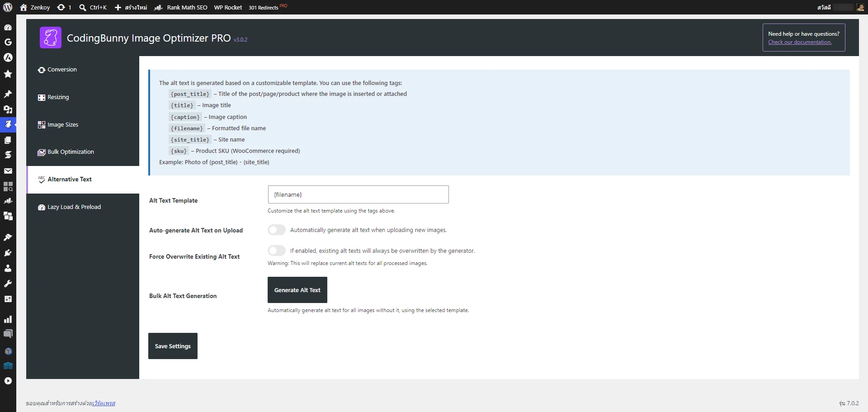Open the bar chart statistics icon in sidebar
Image resolution: width=868 pixels, height=412 pixels.
[8, 319]
